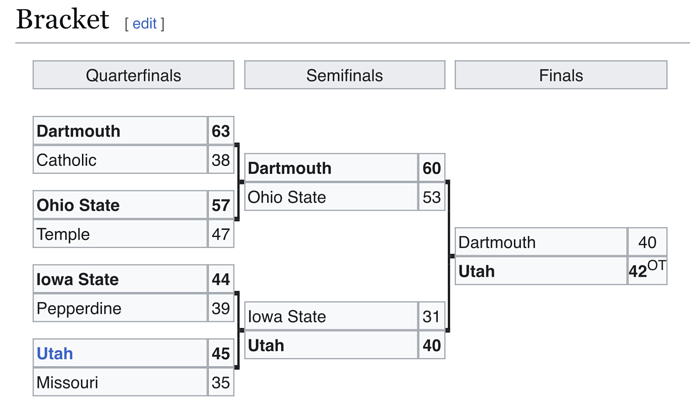Select the Finals column header

point(561,75)
